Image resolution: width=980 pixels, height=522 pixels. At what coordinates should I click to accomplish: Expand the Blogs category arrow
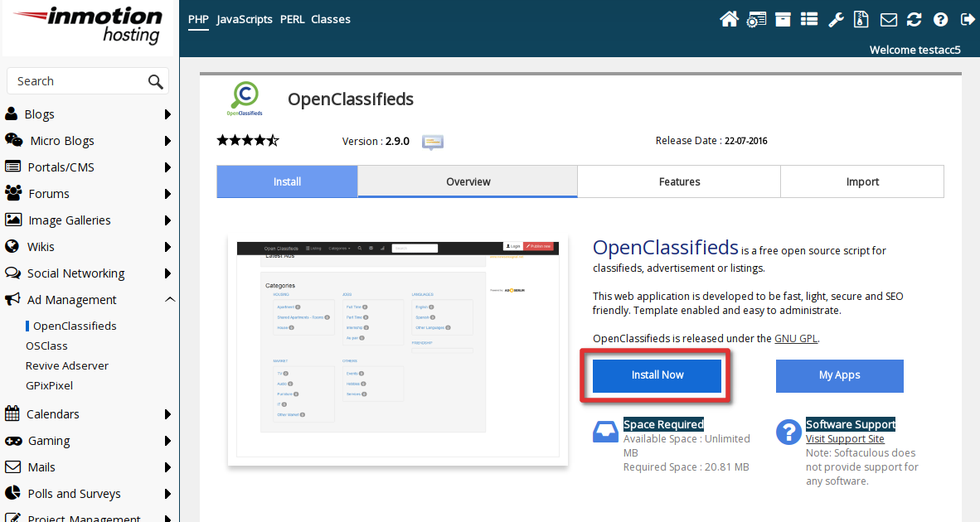(x=167, y=114)
